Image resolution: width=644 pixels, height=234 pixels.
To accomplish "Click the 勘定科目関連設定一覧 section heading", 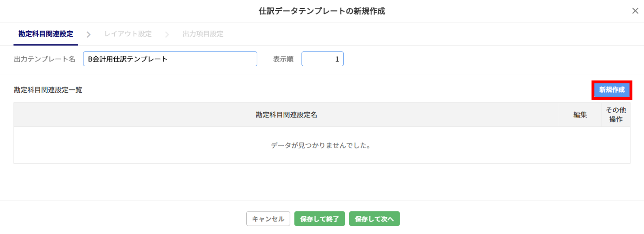I will pos(48,90).
